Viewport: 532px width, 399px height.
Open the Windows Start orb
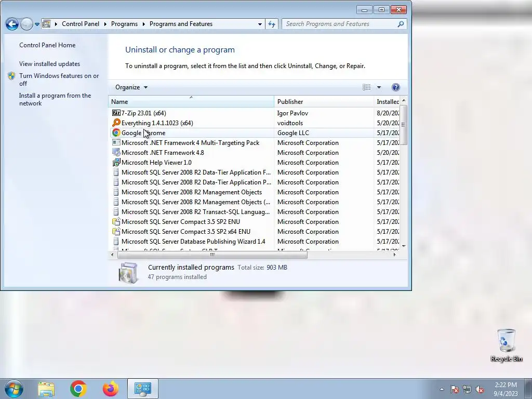click(x=14, y=389)
